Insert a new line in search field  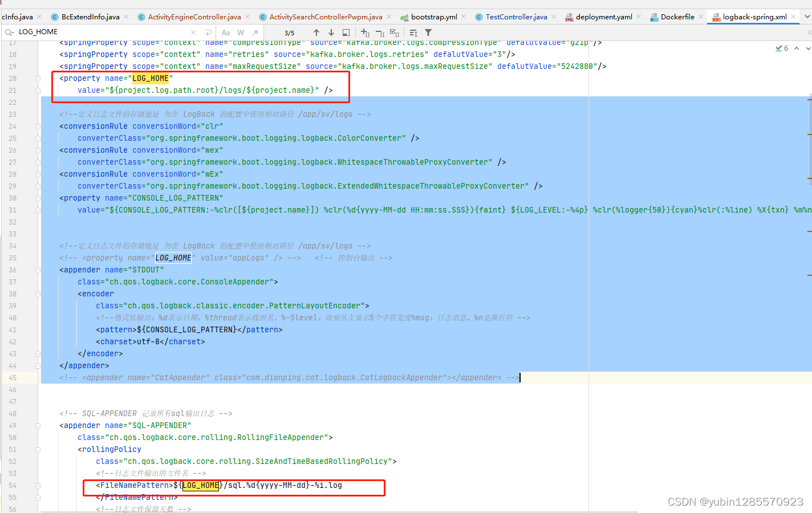point(208,32)
